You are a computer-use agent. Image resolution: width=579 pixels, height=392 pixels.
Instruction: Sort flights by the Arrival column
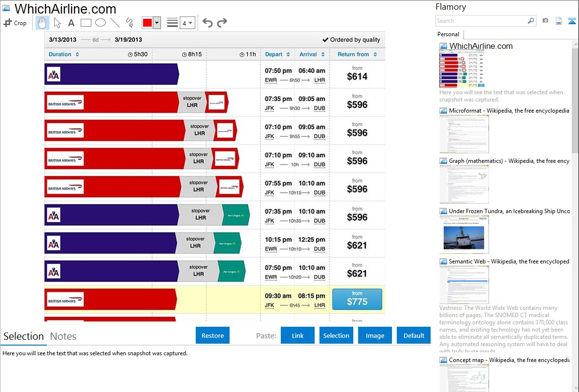pyautogui.click(x=312, y=54)
